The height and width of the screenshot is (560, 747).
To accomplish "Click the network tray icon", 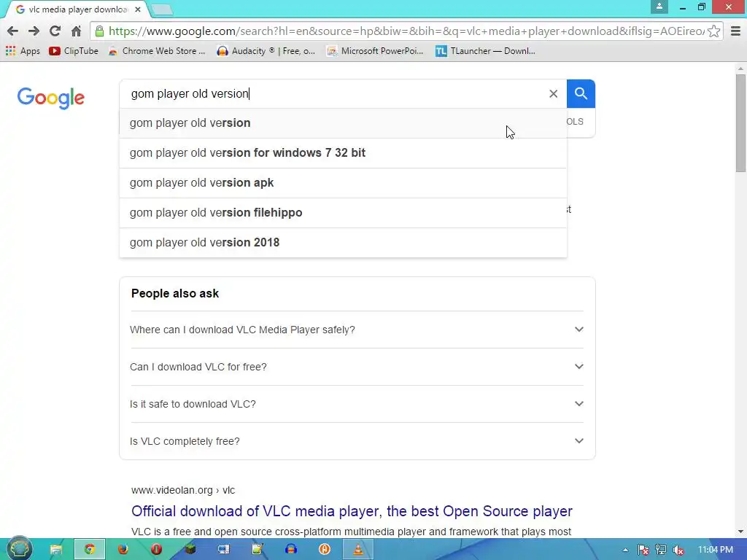I will (x=661, y=550).
